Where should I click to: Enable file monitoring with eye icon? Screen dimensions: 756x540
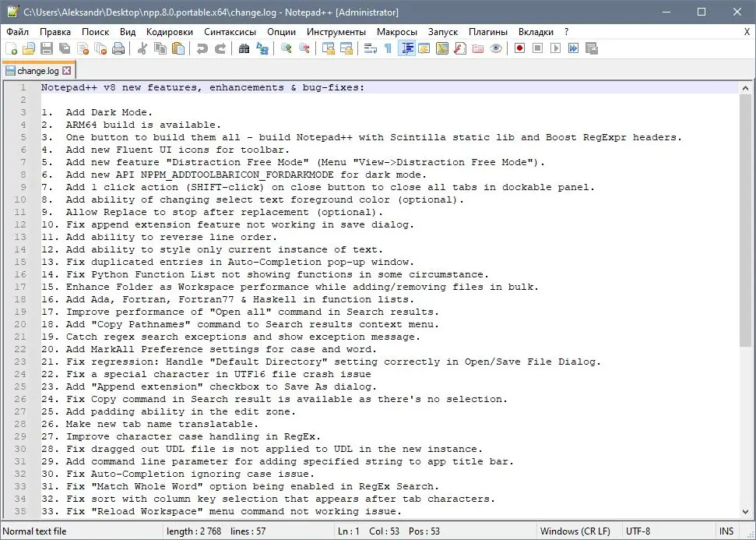[x=495, y=48]
